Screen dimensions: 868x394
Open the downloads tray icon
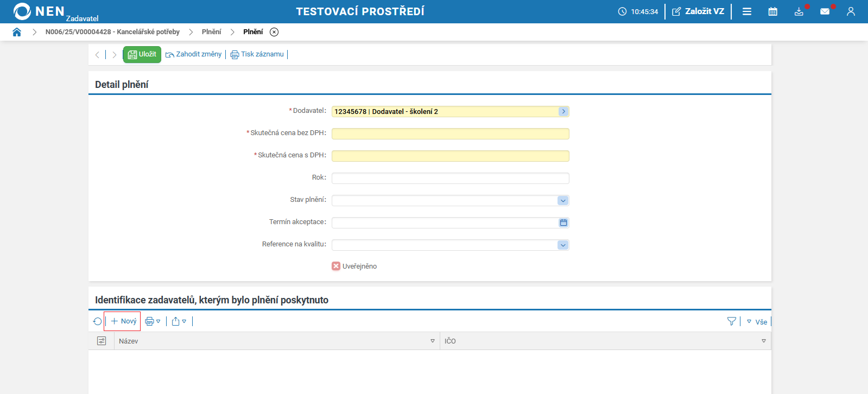click(x=799, y=11)
